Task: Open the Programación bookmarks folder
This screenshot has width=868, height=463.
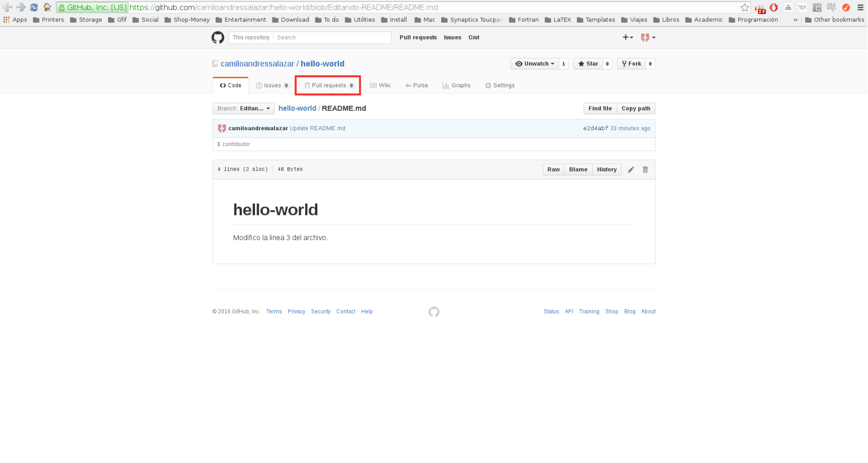Action: 753,20
